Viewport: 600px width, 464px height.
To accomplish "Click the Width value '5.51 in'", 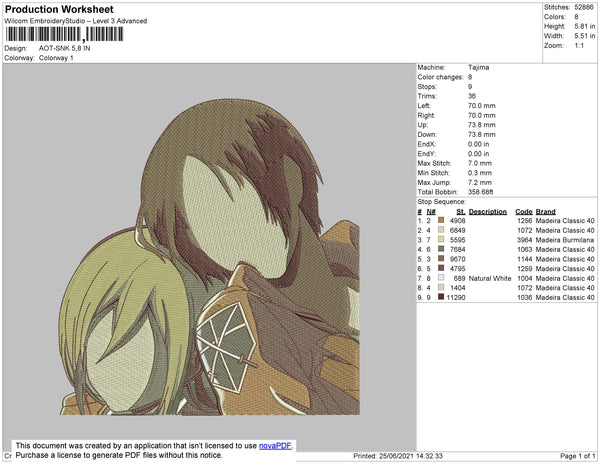I will [x=584, y=36].
